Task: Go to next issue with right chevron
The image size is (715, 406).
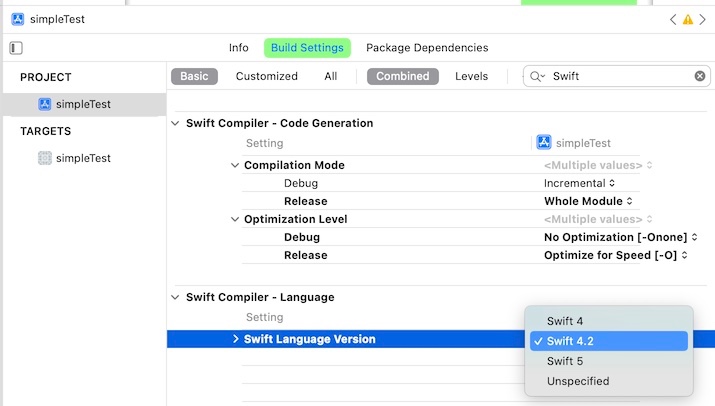Action: (x=702, y=19)
